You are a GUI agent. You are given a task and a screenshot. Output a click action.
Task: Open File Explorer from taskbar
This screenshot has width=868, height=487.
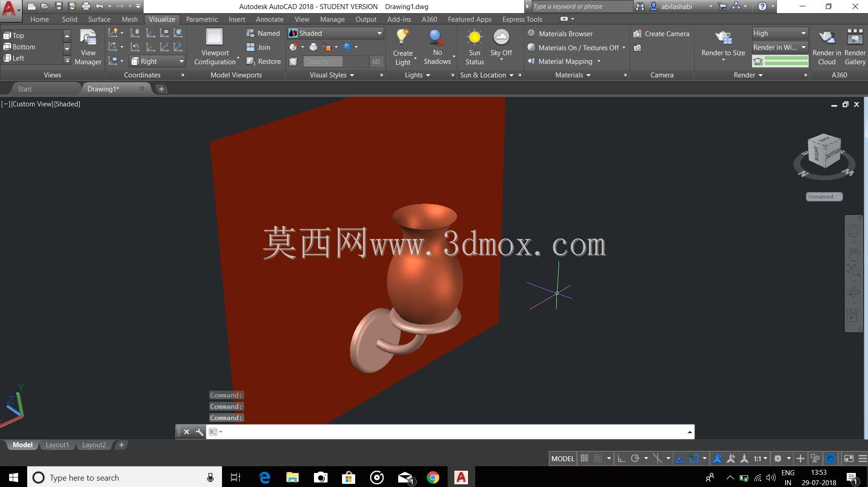(x=293, y=477)
